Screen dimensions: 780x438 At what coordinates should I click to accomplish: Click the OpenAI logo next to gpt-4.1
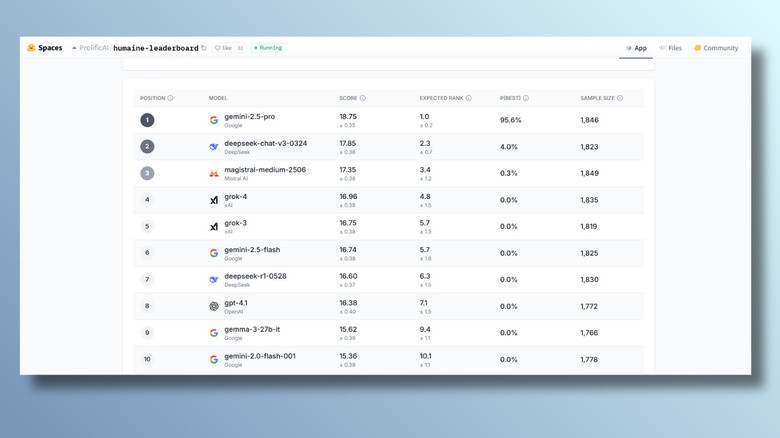(x=214, y=306)
